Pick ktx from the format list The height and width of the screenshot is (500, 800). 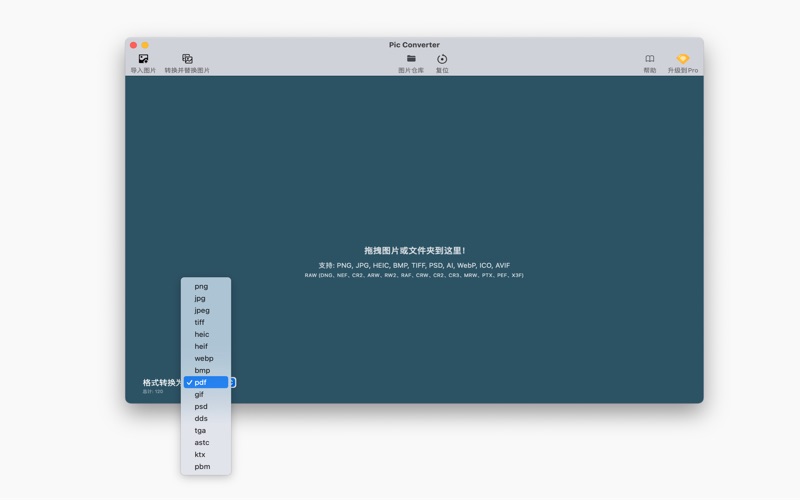[200, 454]
